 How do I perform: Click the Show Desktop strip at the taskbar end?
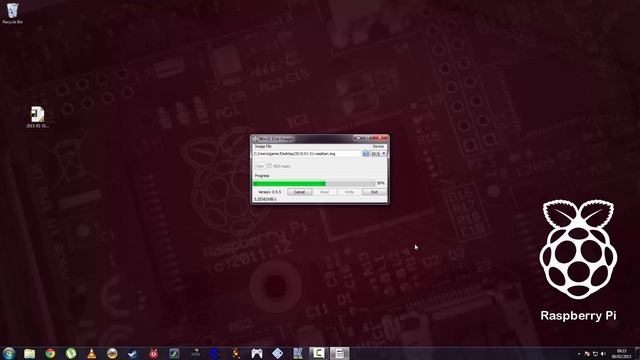pyautogui.click(x=637, y=353)
